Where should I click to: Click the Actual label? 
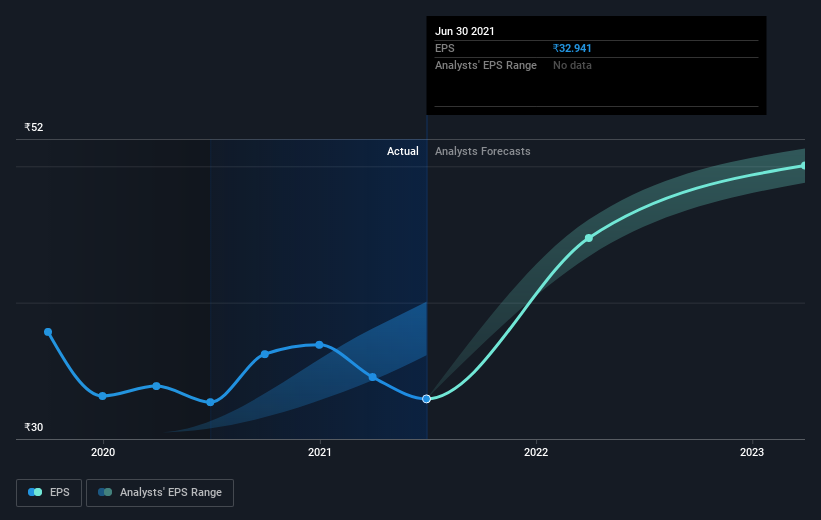point(403,151)
